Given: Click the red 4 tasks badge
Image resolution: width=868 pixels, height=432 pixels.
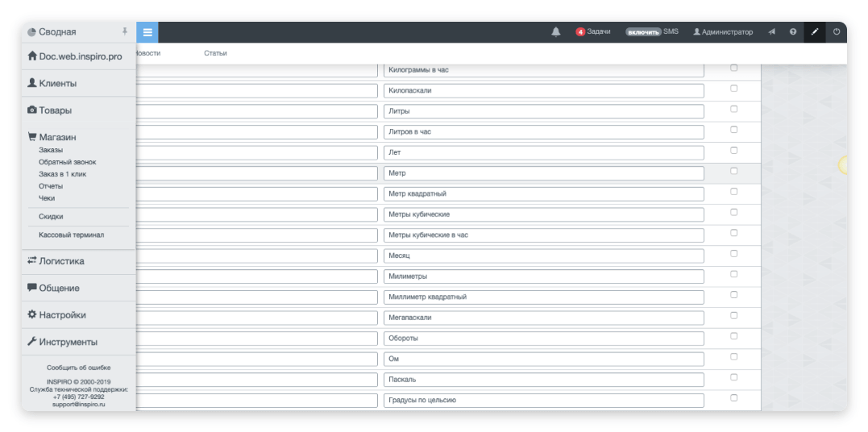Looking at the screenshot, I should pos(580,32).
